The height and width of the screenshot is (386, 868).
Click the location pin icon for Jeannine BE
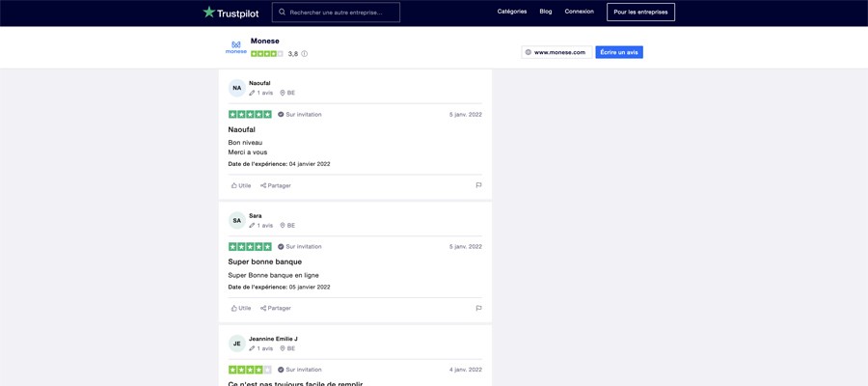tap(283, 348)
